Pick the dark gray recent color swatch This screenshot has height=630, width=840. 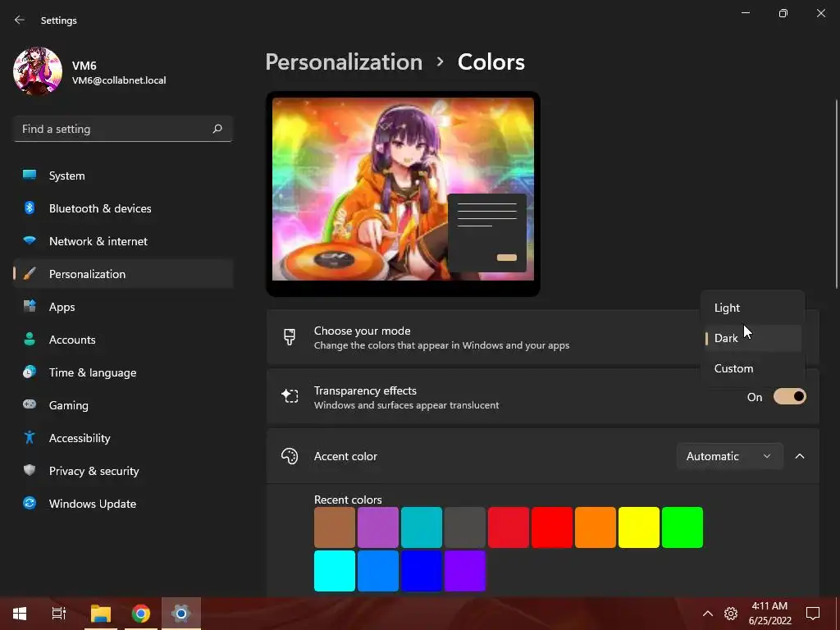(x=465, y=527)
